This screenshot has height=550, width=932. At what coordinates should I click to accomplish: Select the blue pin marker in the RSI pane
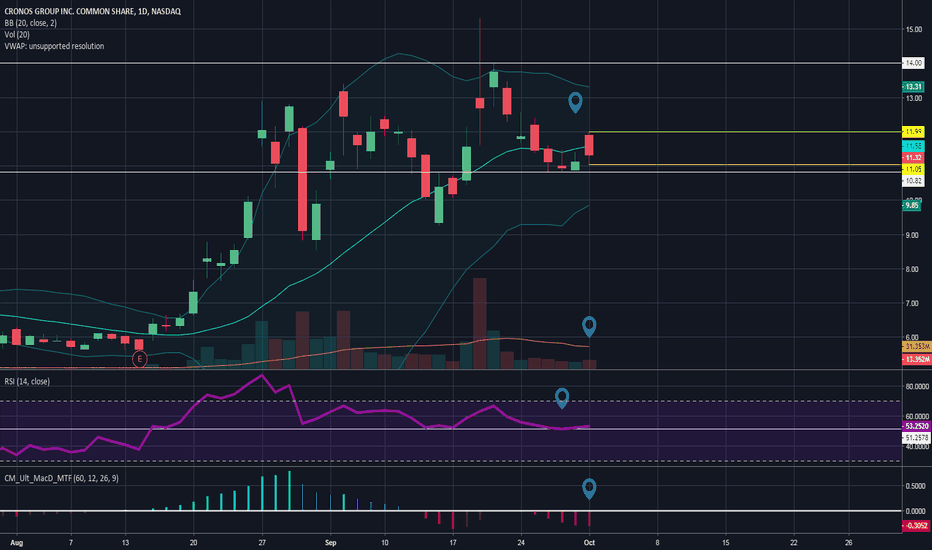(562, 398)
